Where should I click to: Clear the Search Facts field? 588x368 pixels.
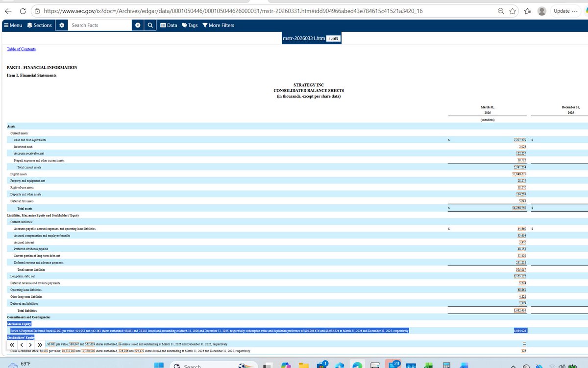(x=138, y=25)
